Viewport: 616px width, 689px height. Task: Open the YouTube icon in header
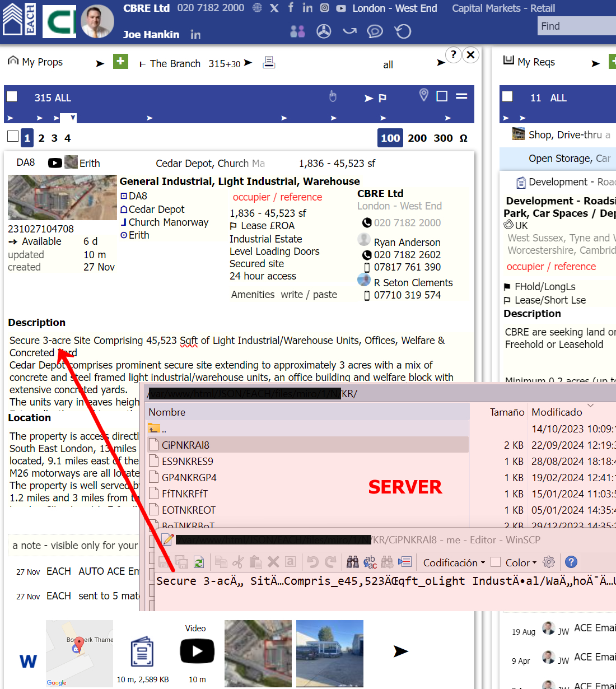pyautogui.click(x=341, y=8)
